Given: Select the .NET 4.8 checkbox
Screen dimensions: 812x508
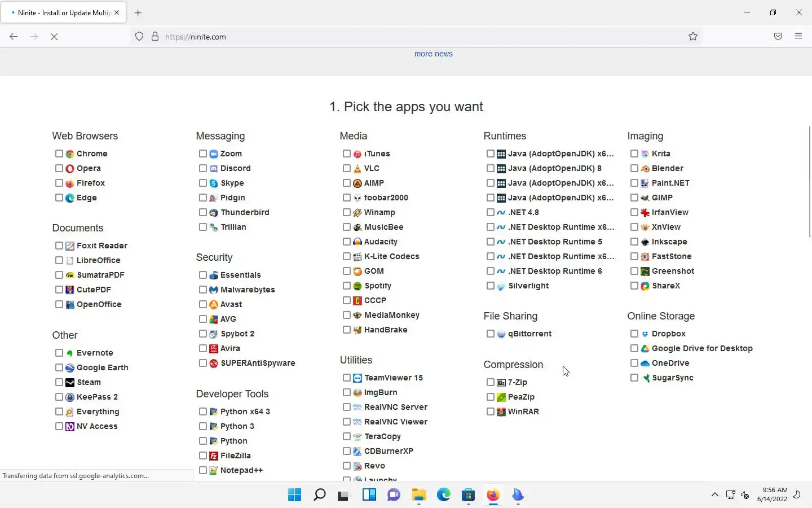Looking at the screenshot, I should (491, 212).
